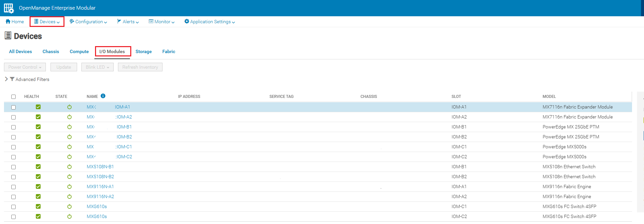Click the Application Settings gear icon
This screenshot has width=644, height=224.
point(187,22)
